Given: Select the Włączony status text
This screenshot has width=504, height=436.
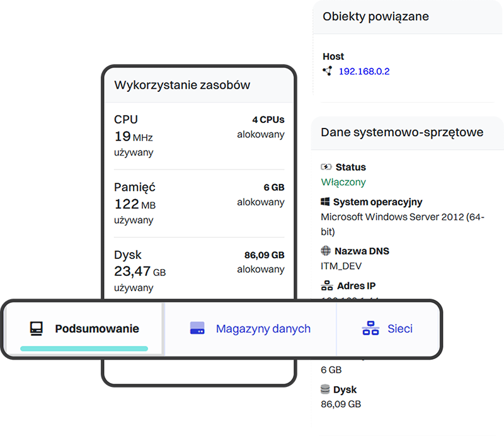Looking at the screenshot, I should [x=343, y=182].
